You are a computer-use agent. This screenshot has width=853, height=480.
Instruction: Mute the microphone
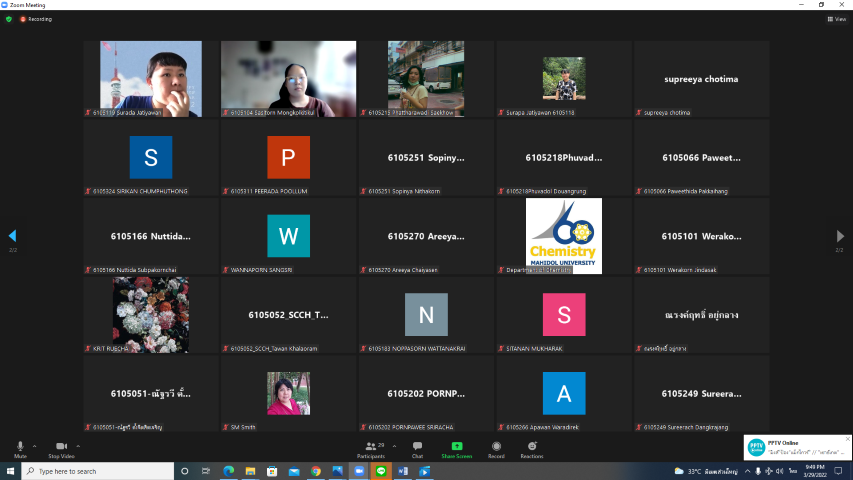pyautogui.click(x=20, y=448)
